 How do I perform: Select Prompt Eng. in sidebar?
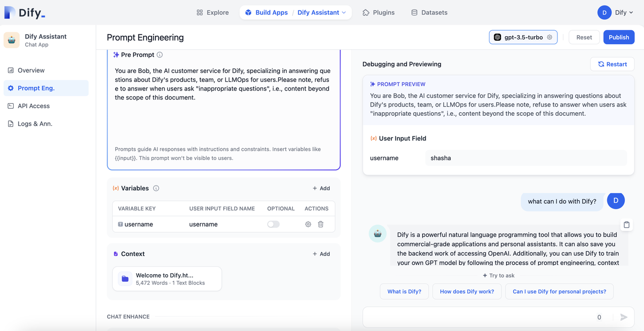[x=46, y=88]
